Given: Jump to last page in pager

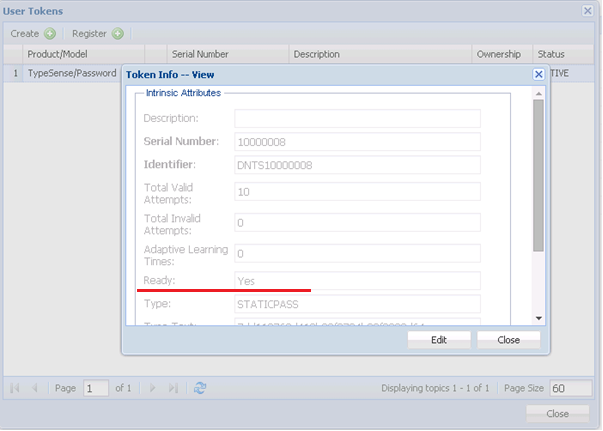Looking at the screenshot, I should coord(174,388).
